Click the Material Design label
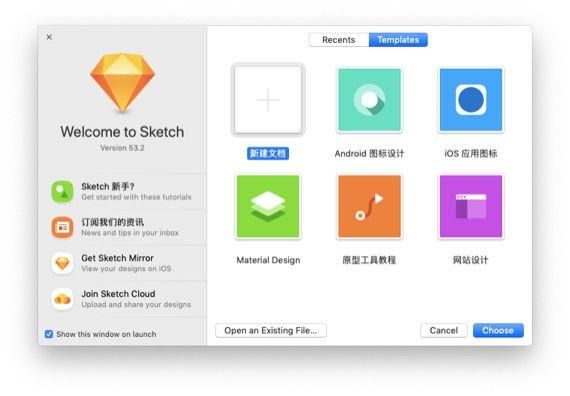Screen dimensions: 570x396 [268, 260]
